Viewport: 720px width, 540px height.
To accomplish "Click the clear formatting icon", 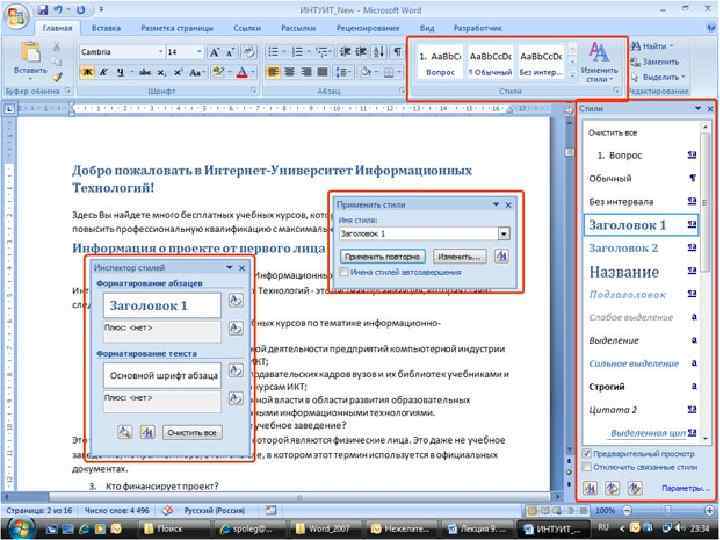I will (249, 52).
